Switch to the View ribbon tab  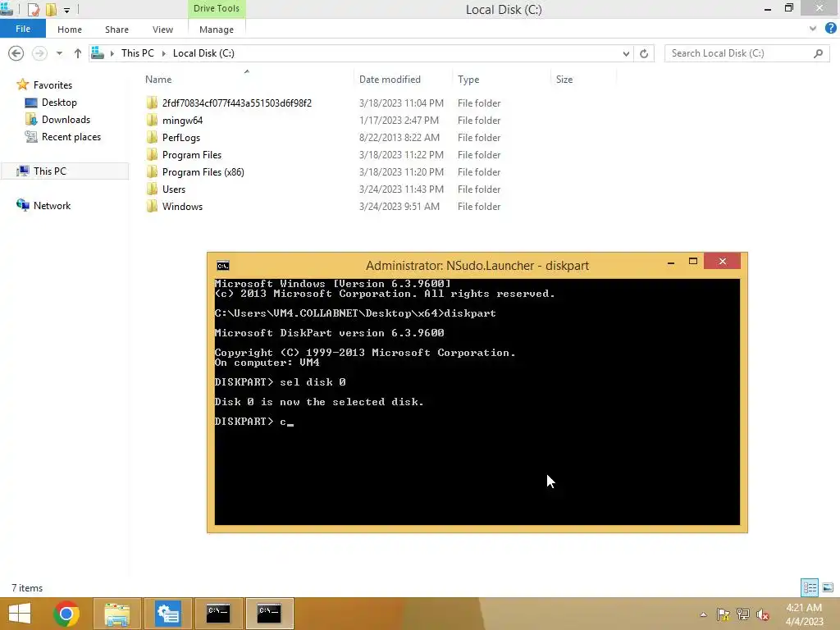[x=162, y=30]
